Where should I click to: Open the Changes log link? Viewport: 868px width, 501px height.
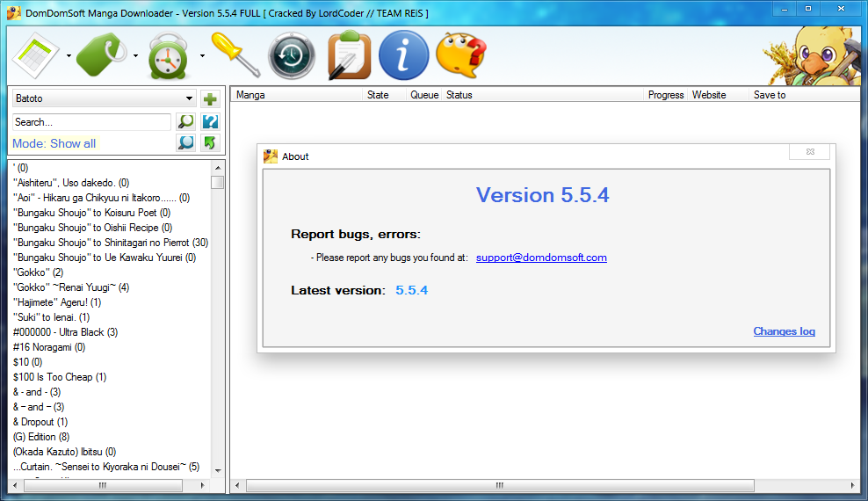coord(784,331)
